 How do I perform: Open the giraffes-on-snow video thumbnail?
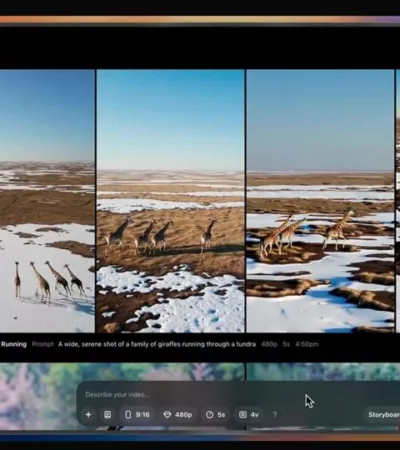click(x=47, y=201)
